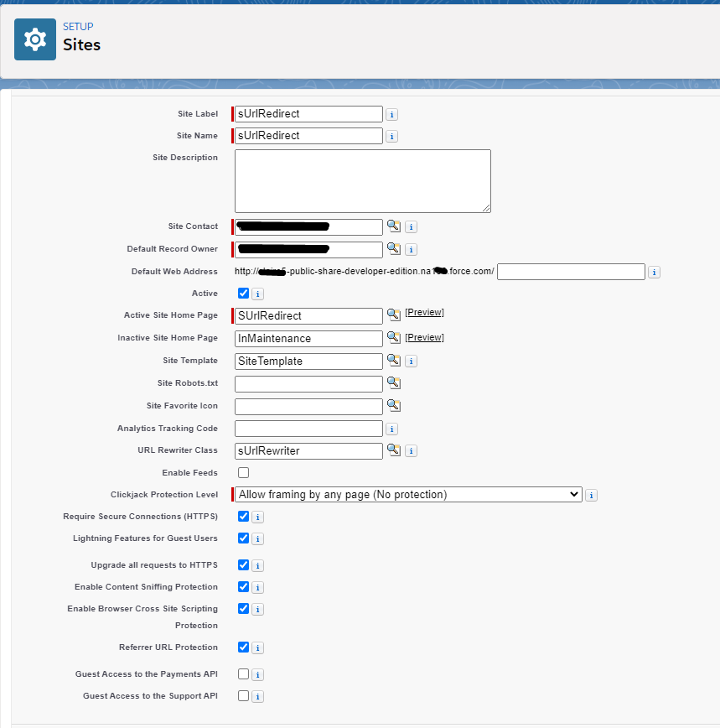Click the info icon for Default Web Address
The image size is (720, 728).
click(654, 271)
